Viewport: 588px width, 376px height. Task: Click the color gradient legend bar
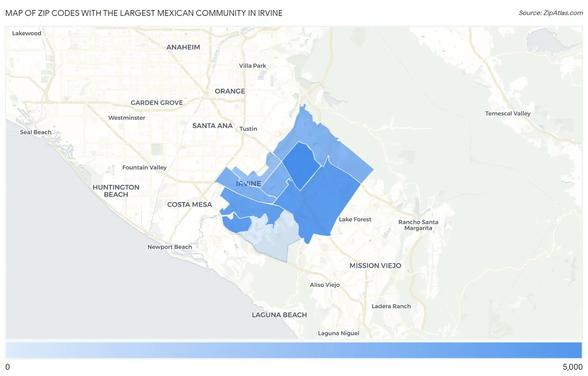tap(294, 350)
